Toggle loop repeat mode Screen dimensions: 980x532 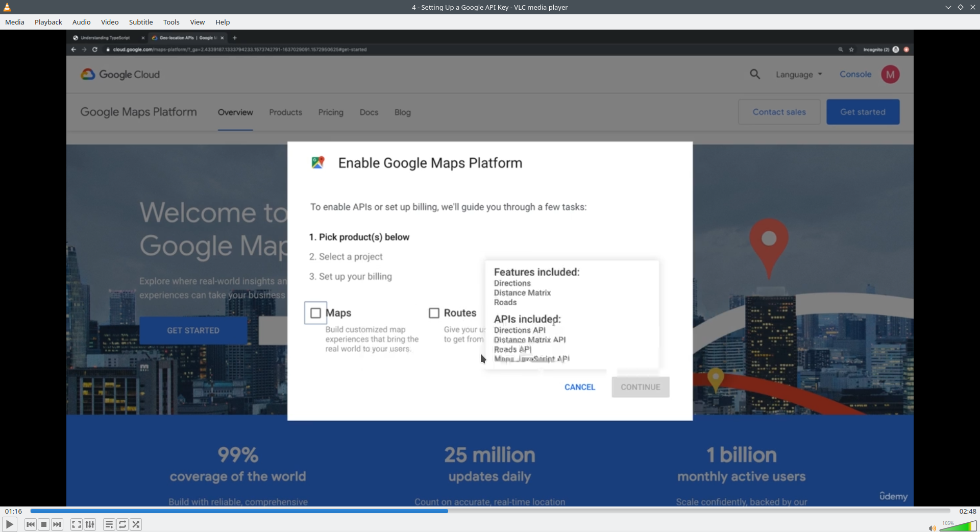click(122, 524)
